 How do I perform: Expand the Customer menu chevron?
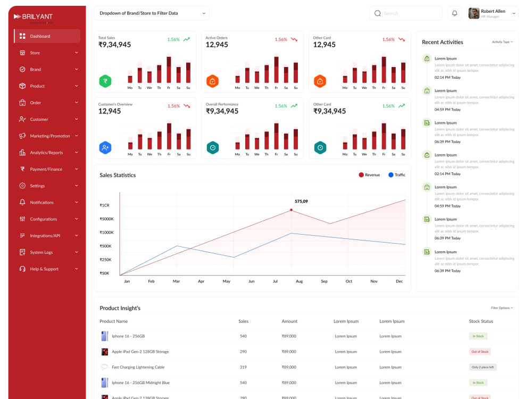[x=76, y=119]
